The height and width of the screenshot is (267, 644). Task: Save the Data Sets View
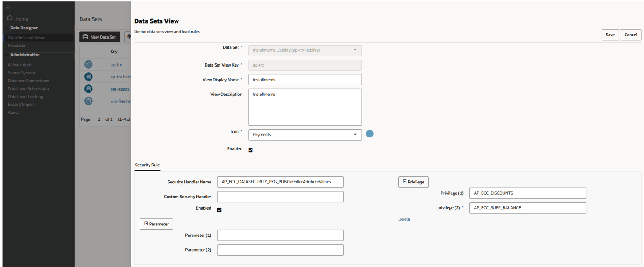(610, 35)
